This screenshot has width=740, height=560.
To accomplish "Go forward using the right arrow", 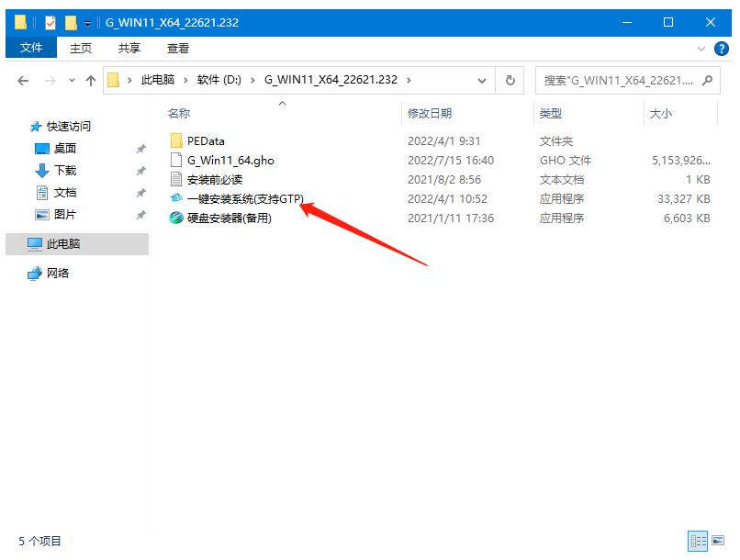I will coord(50,81).
